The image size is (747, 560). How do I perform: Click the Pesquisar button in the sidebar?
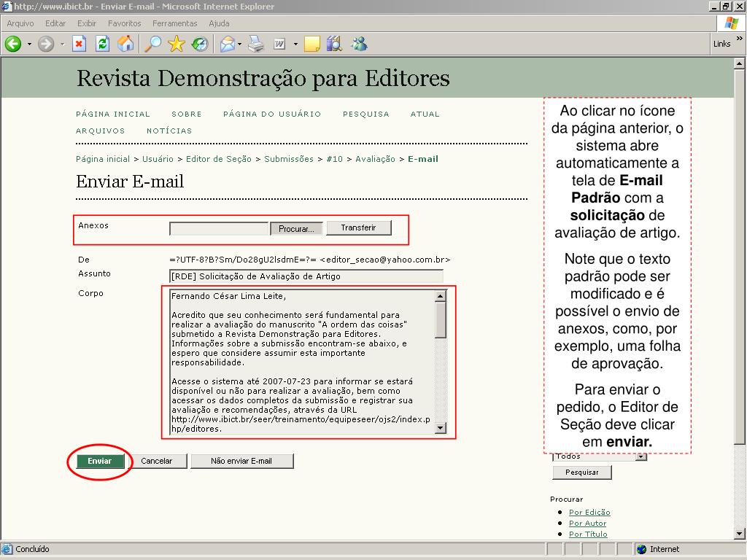(x=582, y=472)
